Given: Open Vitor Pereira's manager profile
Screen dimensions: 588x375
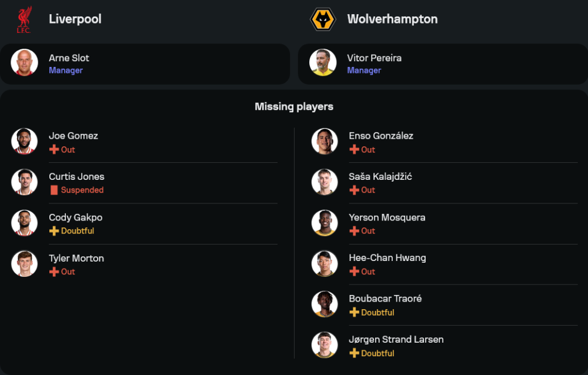Looking at the screenshot, I should [x=374, y=58].
